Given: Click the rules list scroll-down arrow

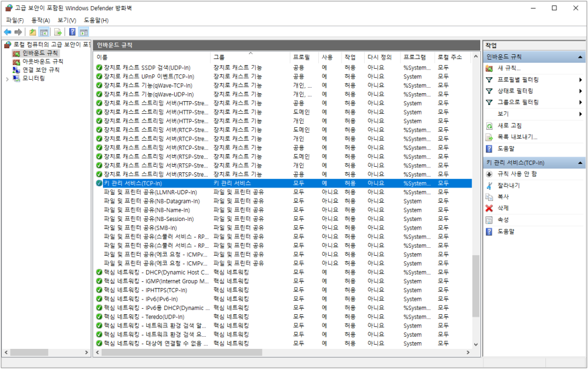Looking at the screenshot, I should pos(476,345).
